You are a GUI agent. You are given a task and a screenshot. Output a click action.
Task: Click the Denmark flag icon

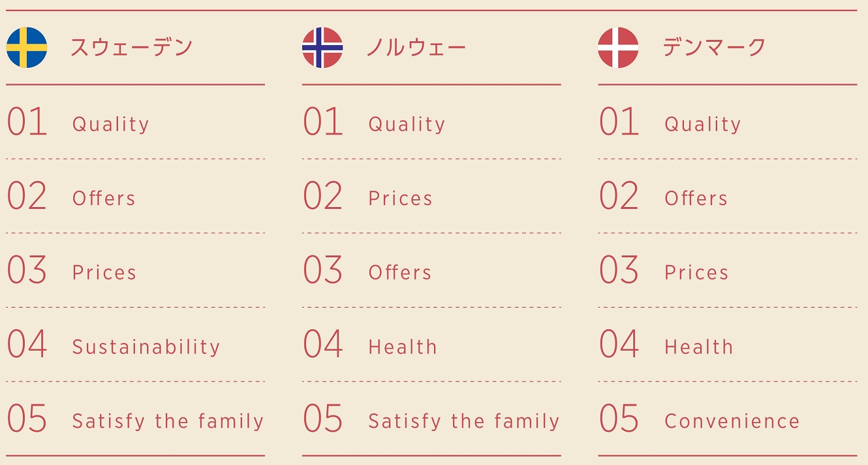[x=618, y=48]
